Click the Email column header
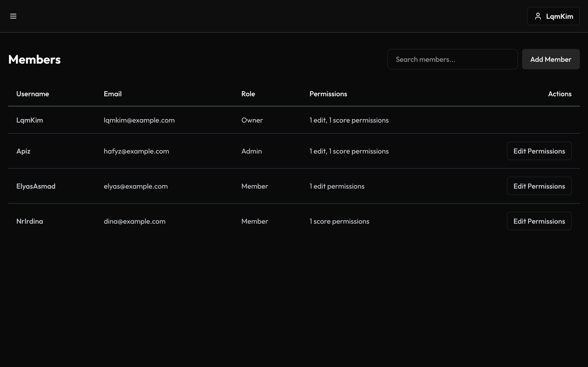 point(112,94)
